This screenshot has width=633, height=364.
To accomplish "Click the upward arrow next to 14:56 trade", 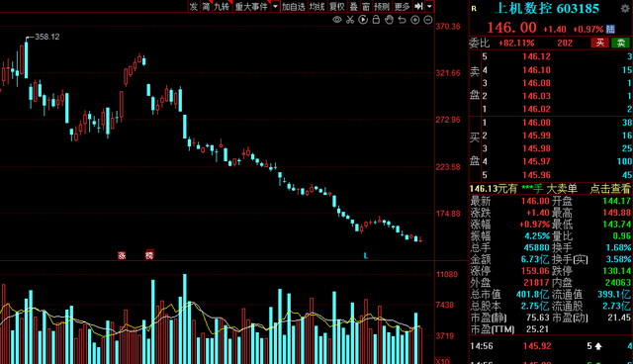I will click(x=598, y=346).
